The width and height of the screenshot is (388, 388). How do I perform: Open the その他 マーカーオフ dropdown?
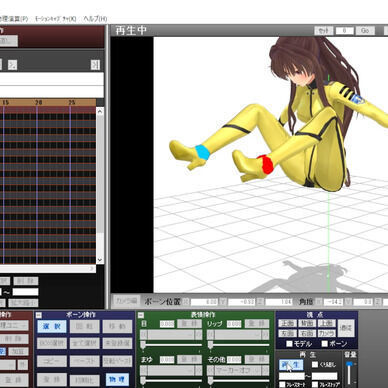click(x=237, y=370)
